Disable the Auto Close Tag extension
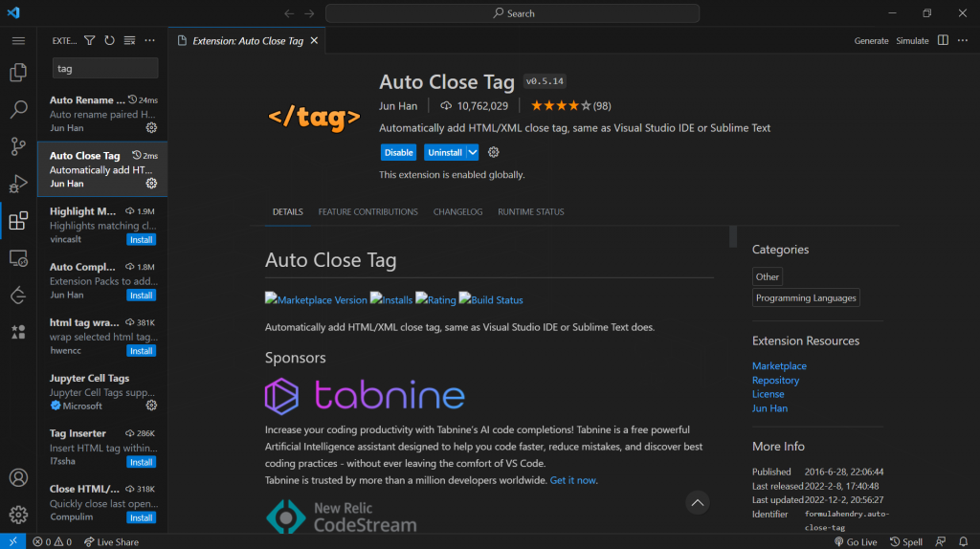The width and height of the screenshot is (980, 549). (x=398, y=152)
